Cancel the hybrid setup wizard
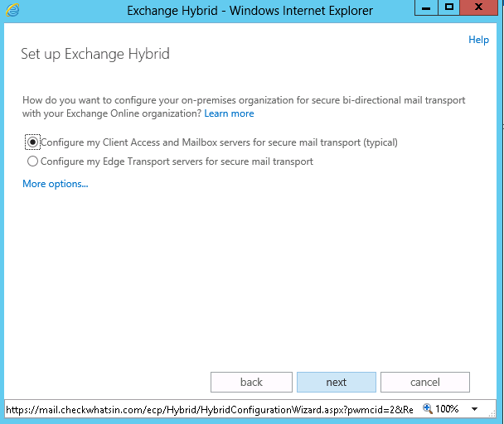This screenshot has height=424, width=504. [425, 382]
